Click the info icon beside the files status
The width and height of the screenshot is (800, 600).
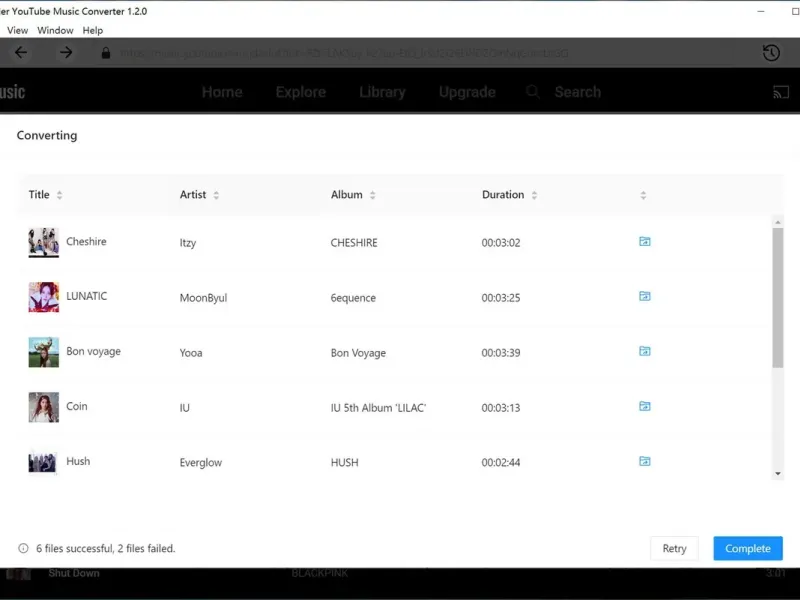tap(23, 548)
